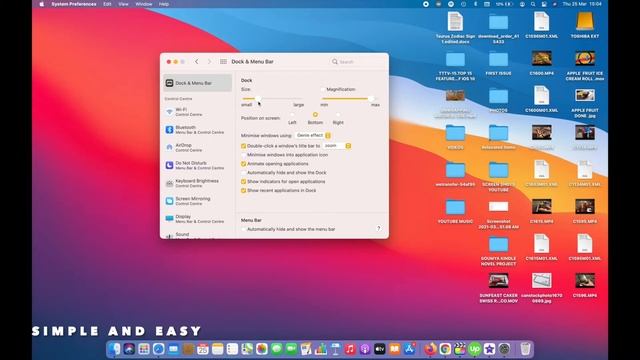Toggle Show indicators for open applications
The width and height of the screenshot is (640, 360).
(243, 182)
